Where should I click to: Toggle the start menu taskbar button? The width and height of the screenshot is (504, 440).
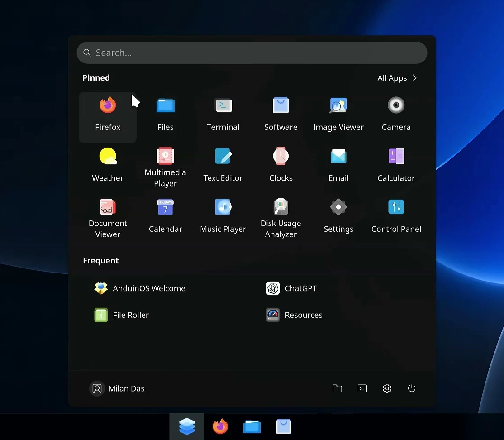(x=187, y=426)
